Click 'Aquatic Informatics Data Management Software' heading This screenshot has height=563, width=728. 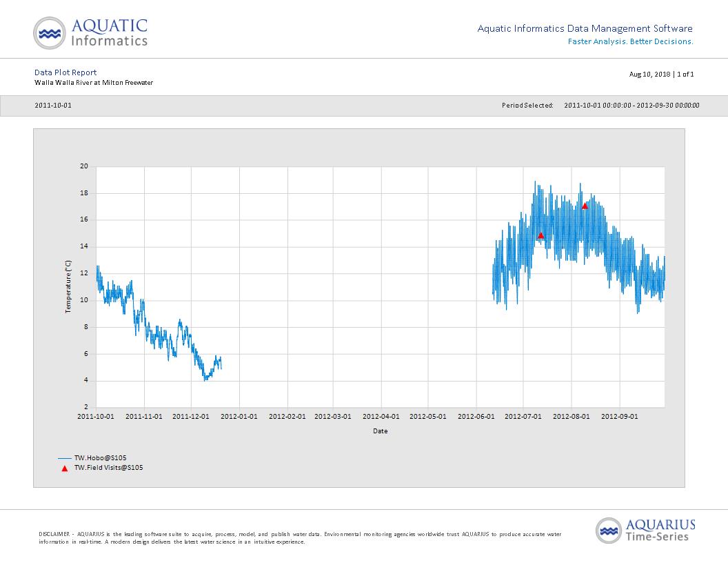pyautogui.click(x=585, y=28)
